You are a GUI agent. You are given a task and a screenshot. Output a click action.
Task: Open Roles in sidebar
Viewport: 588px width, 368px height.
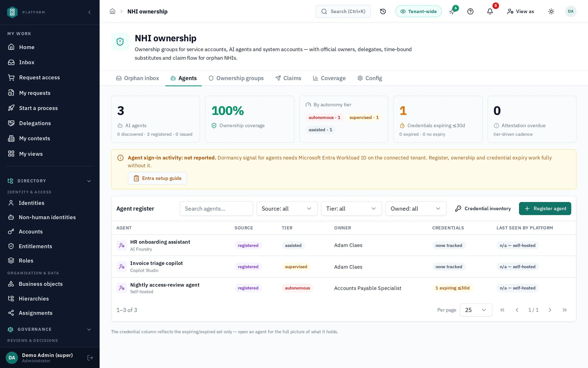[50, 261]
